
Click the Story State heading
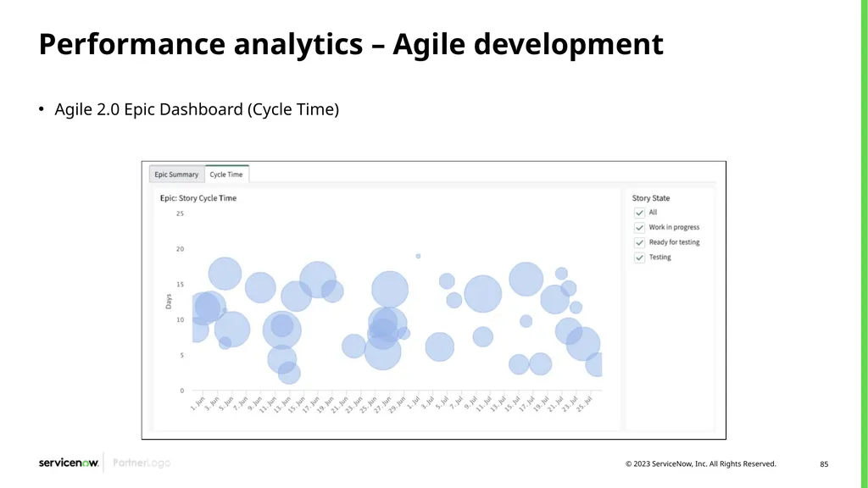click(x=651, y=198)
